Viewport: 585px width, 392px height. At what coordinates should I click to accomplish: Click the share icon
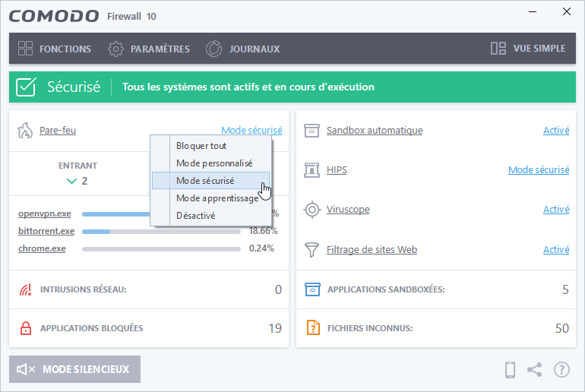(x=535, y=370)
